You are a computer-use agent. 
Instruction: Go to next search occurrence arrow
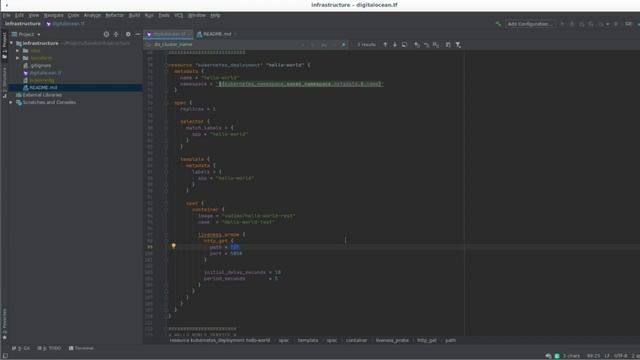click(x=395, y=44)
